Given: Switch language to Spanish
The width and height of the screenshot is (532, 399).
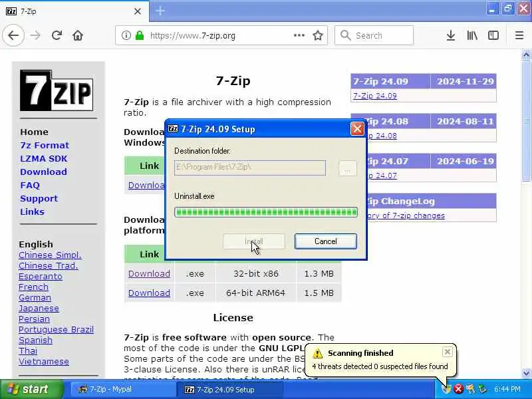Looking at the screenshot, I should 35,340.
